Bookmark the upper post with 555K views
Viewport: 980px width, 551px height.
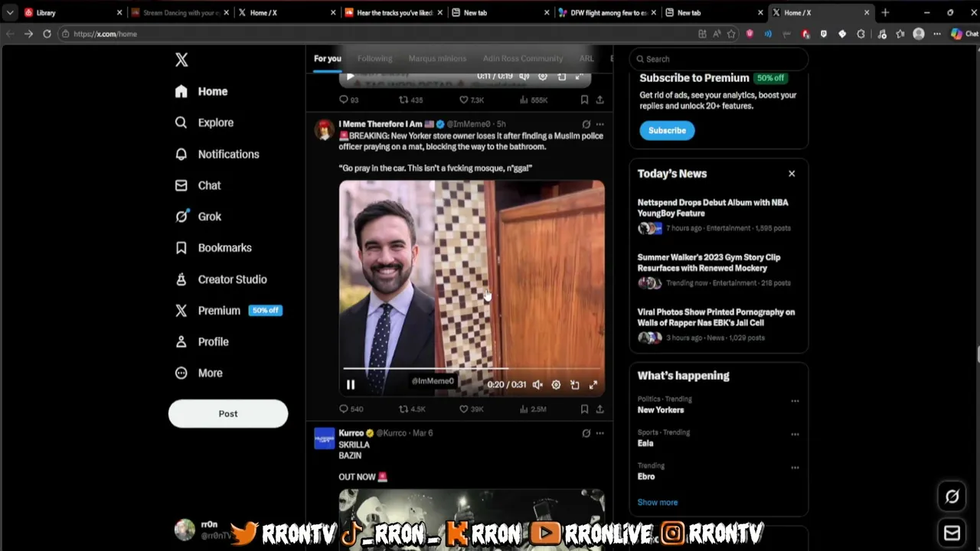point(584,100)
